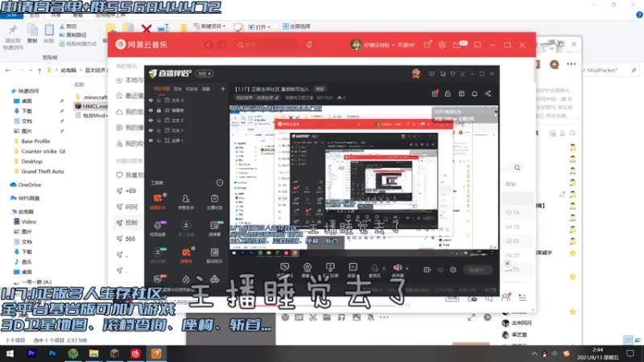Open the skin icon in NetEase Music header
Image resolution: width=644 pixels, height=362 pixels.
(x=427, y=45)
